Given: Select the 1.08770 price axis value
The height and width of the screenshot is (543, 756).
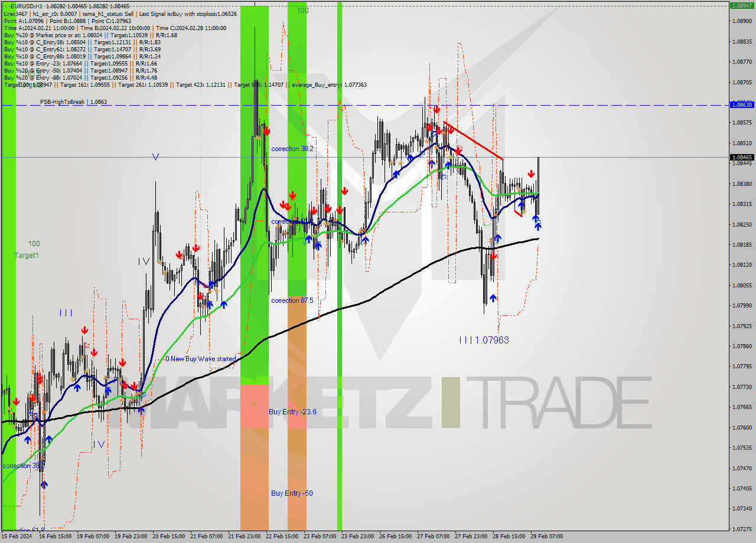Looking at the screenshot, I should [x=742, y=61].
